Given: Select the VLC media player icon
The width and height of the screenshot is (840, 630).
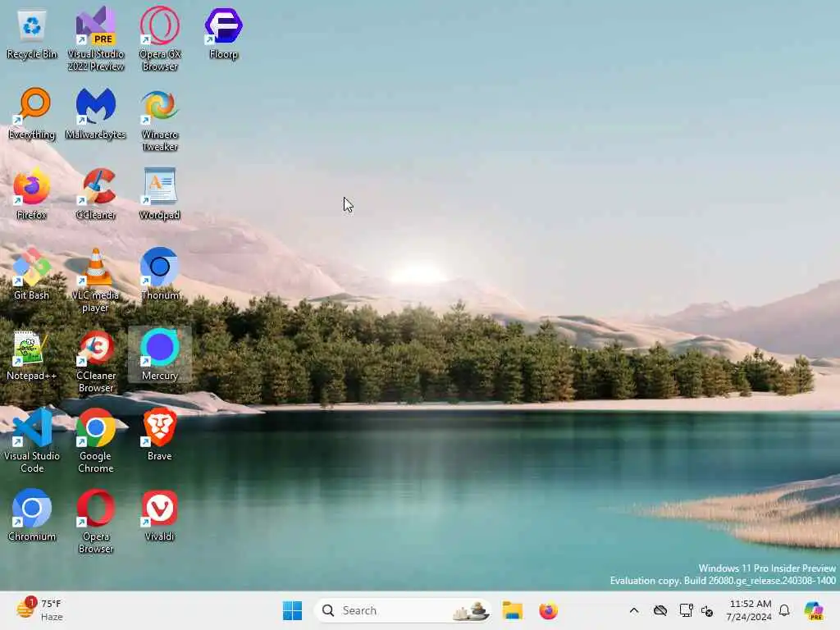Looking at the screenshot, I should click(x=95, y=281).
